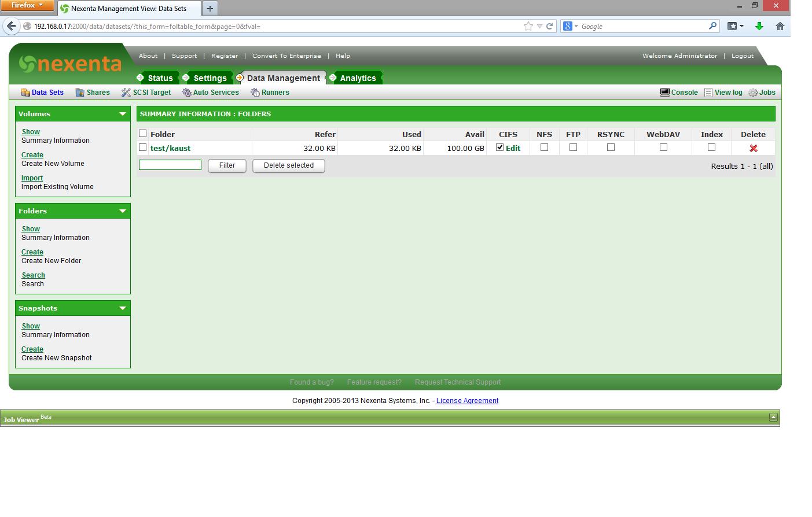Switch to the Status tab
This screenshot has height=517, width=812.
pyautogui.click(x=160, y=78)
